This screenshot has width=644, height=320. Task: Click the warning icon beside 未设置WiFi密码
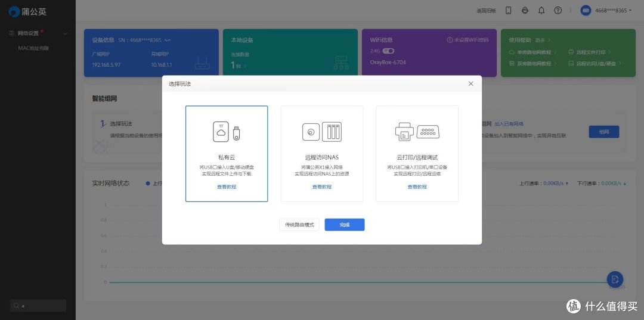pos(450,40)
